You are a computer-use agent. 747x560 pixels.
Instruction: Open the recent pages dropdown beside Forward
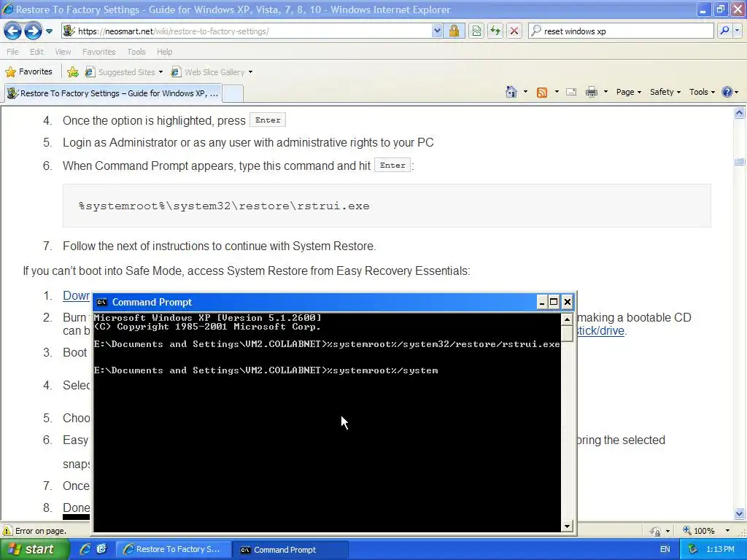pos(49,31)
